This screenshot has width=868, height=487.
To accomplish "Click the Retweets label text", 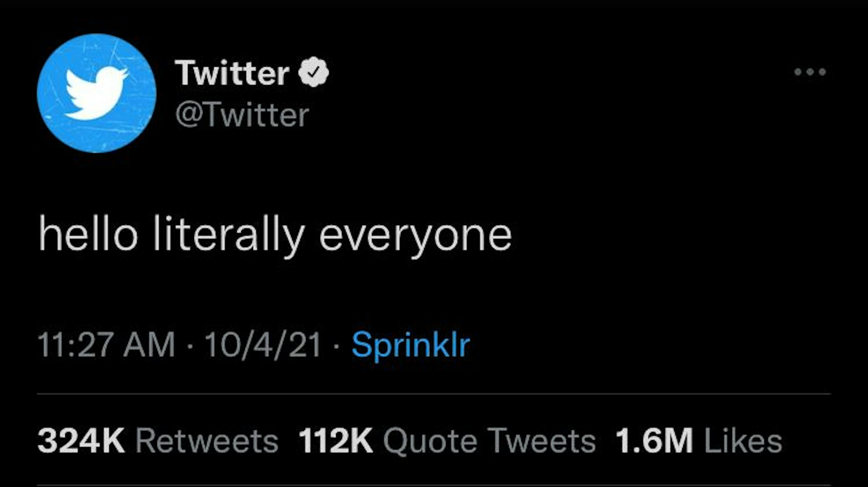I will pos(207,438).
